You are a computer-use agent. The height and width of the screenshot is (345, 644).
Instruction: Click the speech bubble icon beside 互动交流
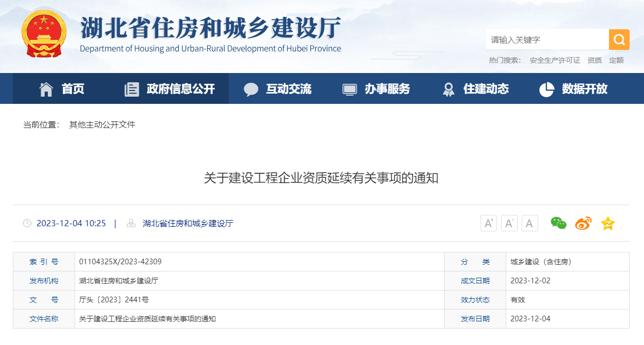pos(251,89)
